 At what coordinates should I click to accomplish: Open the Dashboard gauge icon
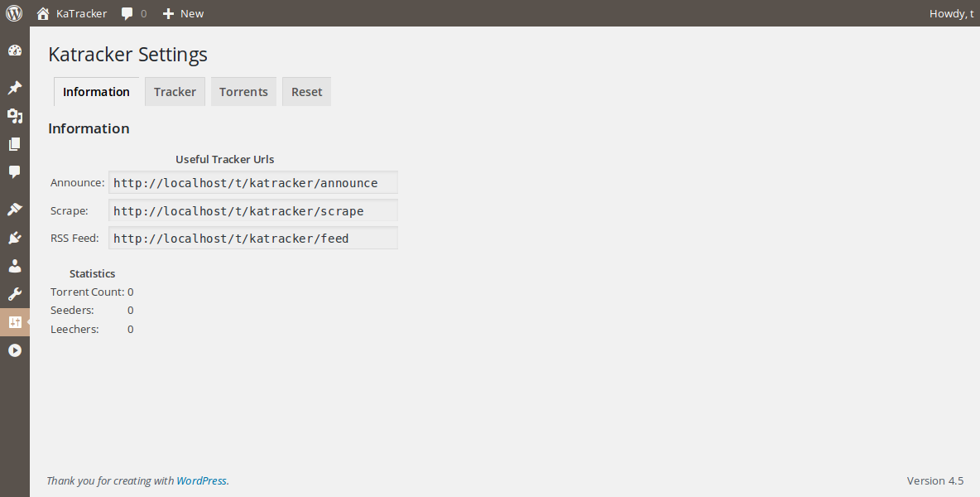coord(14,51)
